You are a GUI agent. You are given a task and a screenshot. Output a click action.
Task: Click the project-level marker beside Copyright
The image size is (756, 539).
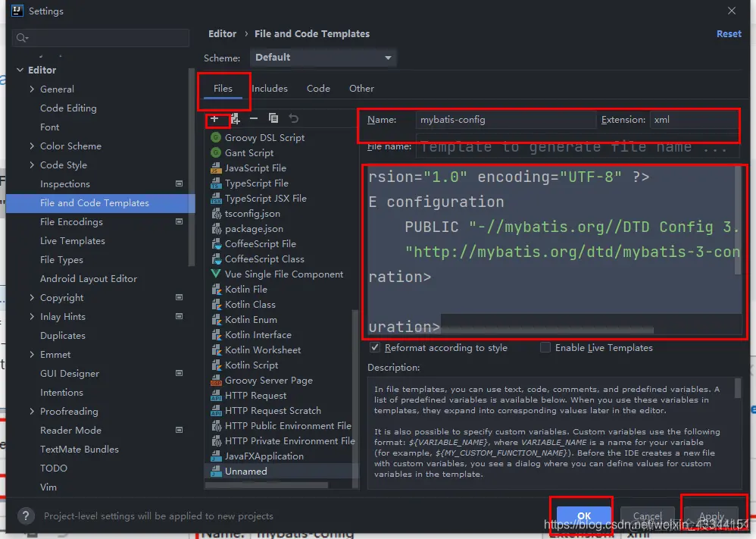(x=179, y=297)
